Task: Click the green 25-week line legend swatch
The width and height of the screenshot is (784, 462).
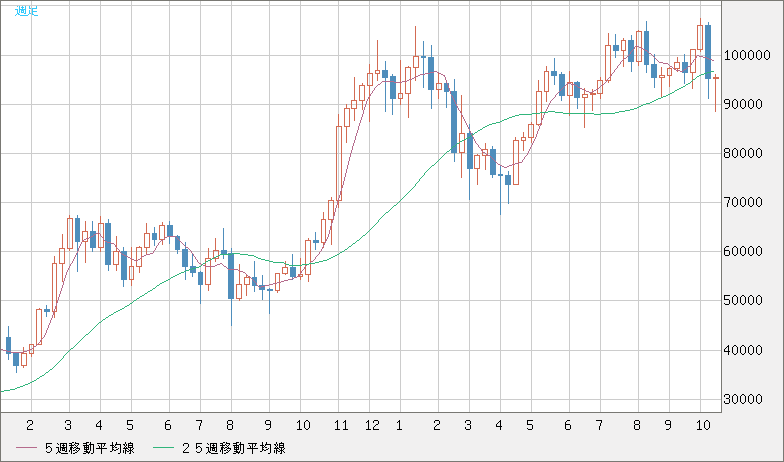Action: click(166, 447)
